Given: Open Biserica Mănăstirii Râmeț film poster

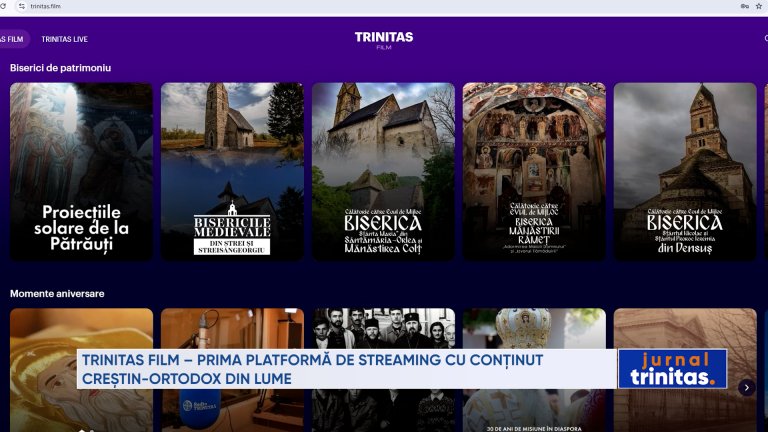Looking at the screenshot, I should point(534,171).
